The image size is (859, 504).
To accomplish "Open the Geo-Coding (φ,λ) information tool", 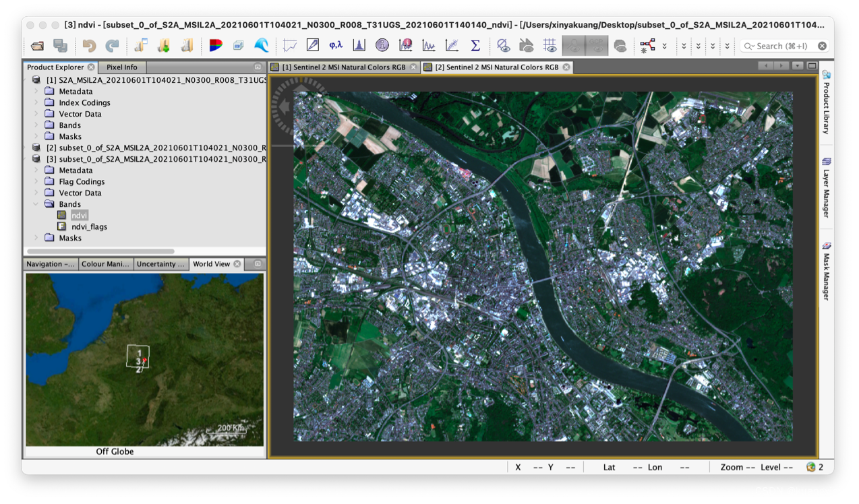I will (336, 46).
